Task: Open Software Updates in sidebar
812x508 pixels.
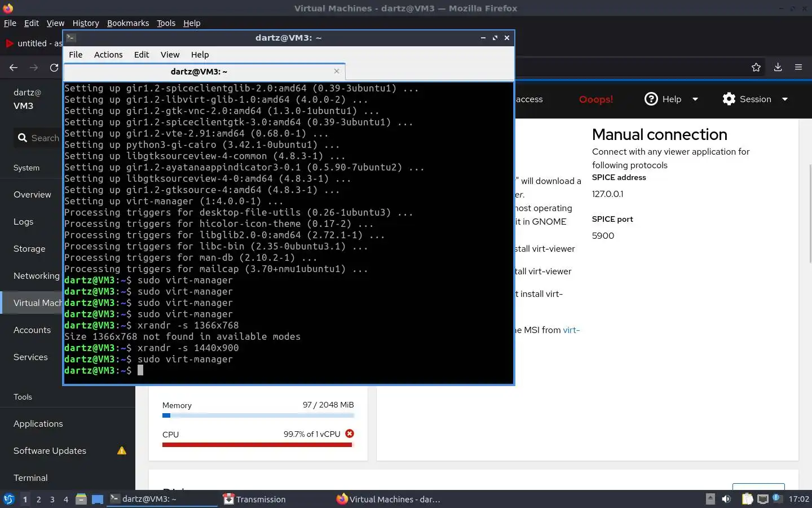Action: 50,450
